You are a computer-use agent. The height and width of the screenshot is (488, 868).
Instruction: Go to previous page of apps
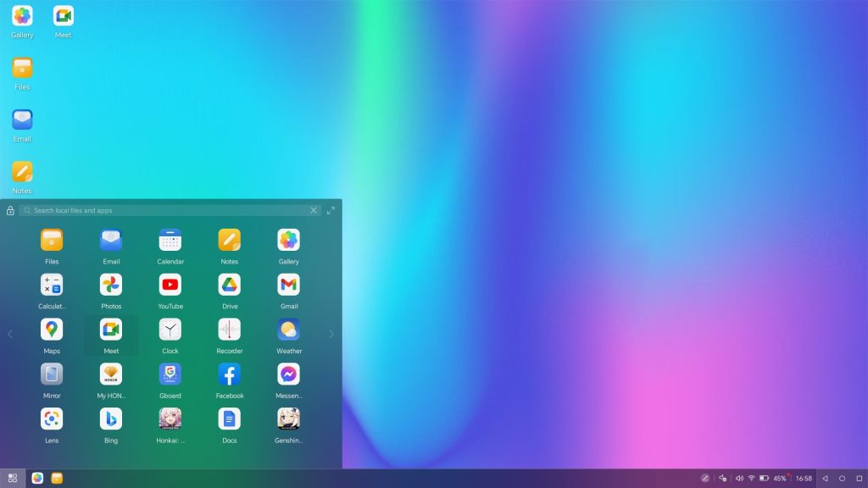coord(10,334)
